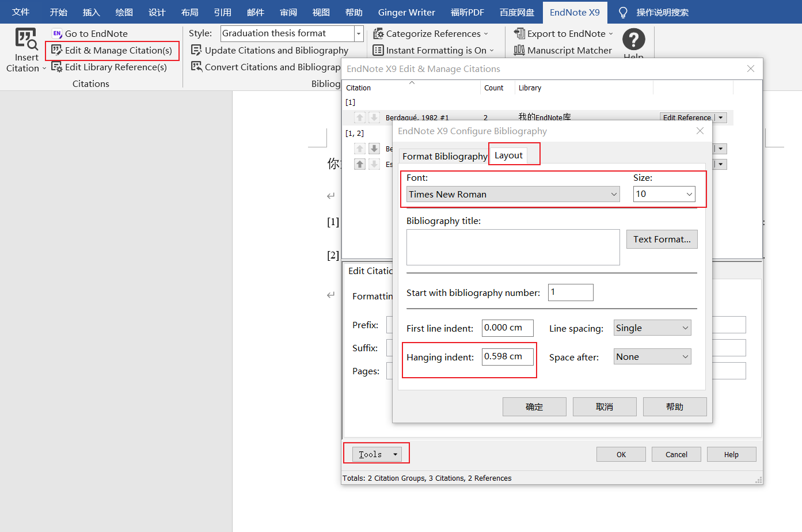Open the Tools dropdown button
802x532 pixels.
[377, 454]
